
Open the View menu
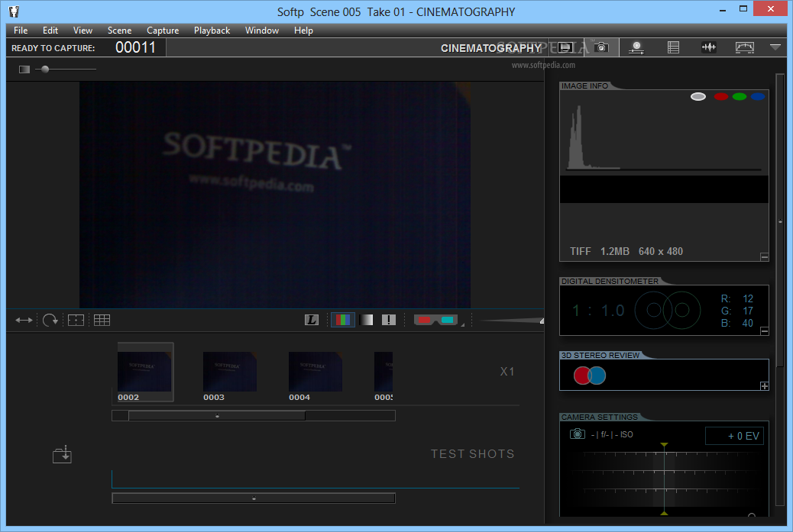pos(83,31)
